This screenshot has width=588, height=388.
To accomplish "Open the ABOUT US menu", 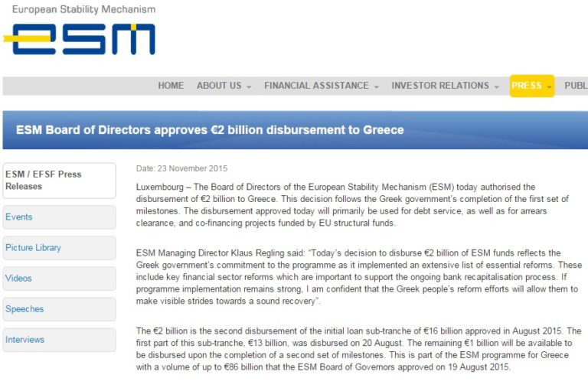I will point(219,86).
